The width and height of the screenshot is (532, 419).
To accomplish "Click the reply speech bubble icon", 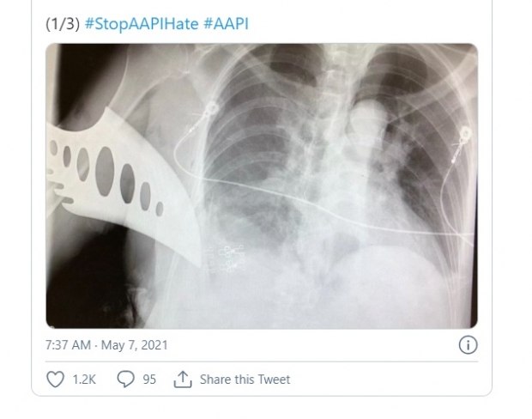I will click(x=124, y=379).
